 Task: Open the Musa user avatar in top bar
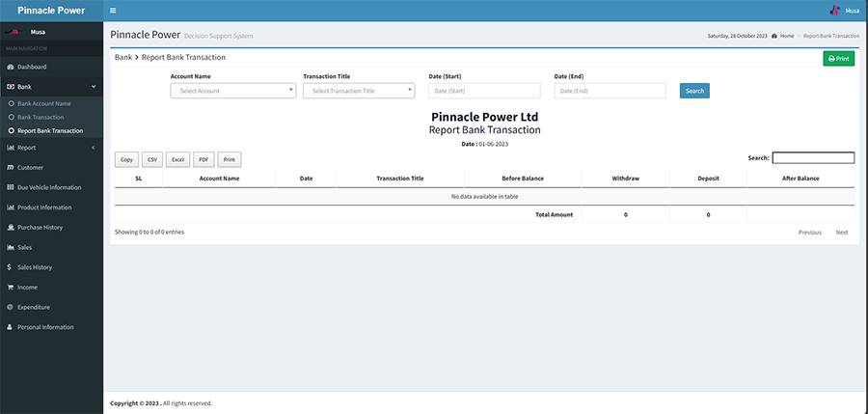pyautogui.click(x=835, y=10)
